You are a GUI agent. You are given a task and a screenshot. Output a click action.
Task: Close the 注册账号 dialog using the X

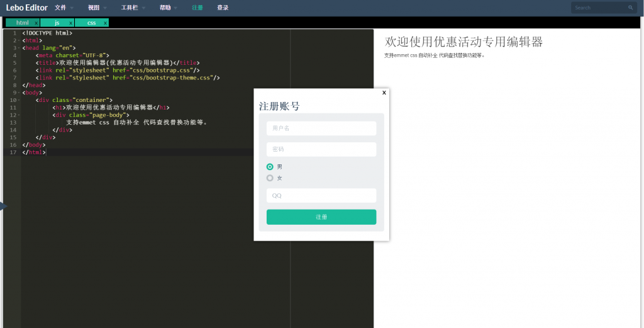384,93
